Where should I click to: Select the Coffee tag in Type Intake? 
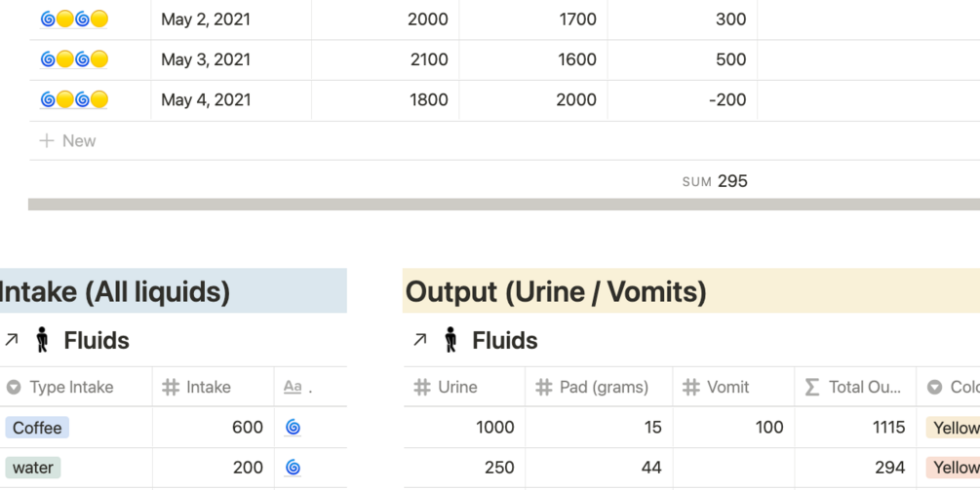[37, 427]
